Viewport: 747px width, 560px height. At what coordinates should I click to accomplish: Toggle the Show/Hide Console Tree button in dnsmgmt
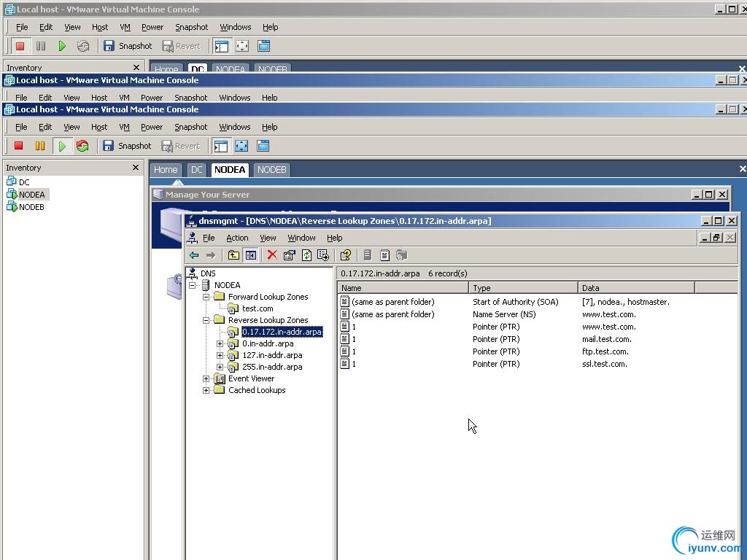[251, 255]
